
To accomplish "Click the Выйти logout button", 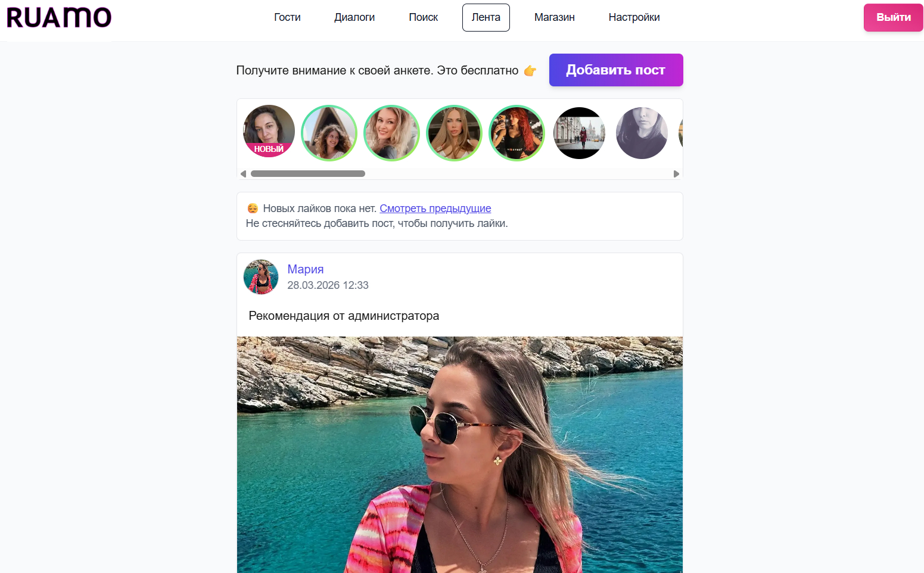I will (x=893, y=17).
